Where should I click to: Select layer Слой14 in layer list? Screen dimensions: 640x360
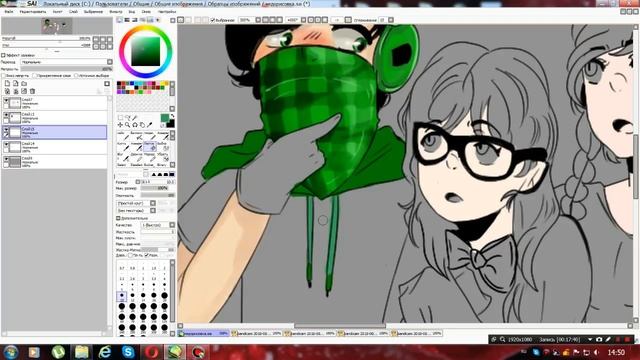click(55, 147)
